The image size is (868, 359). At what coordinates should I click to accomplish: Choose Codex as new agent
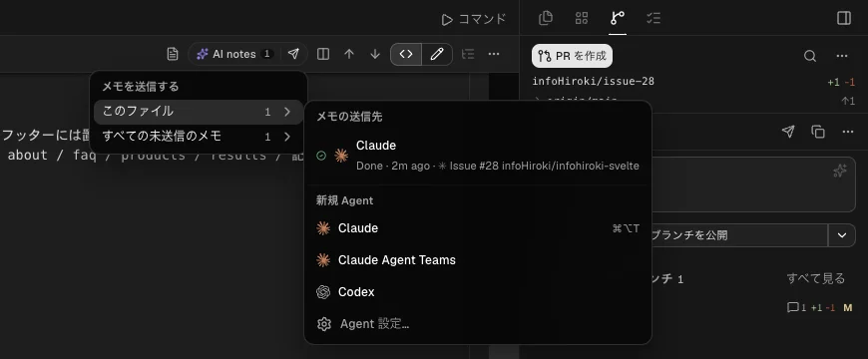click(478, 292)
